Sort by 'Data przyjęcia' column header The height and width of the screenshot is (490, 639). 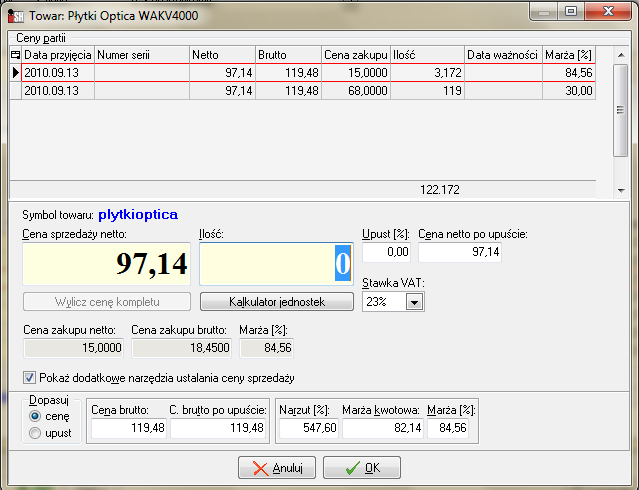tap(58, 55)
